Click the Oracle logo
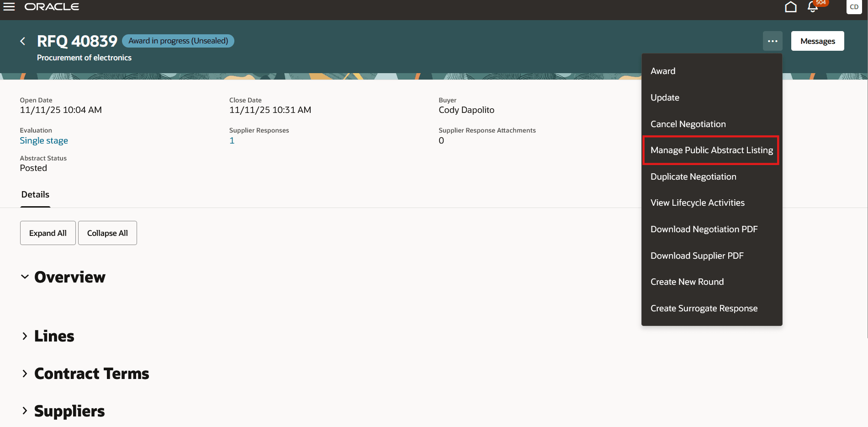Viewport: 868px width, 427px height. (51, 6)
